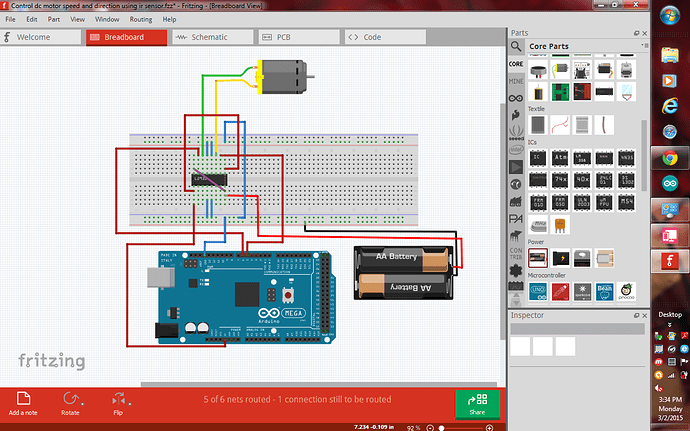Open the parts search magnifier
Viewport: 690px width, 431px height.
(516, 46)
